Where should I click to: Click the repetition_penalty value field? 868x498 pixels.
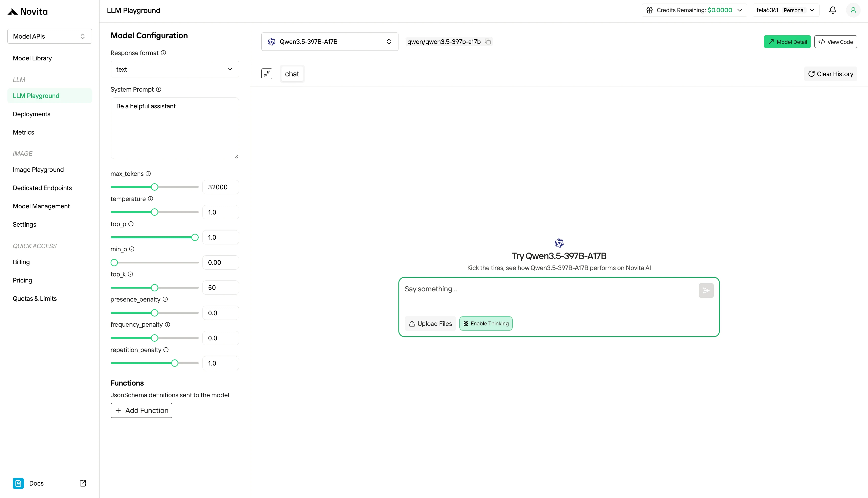tap(221, 363)
